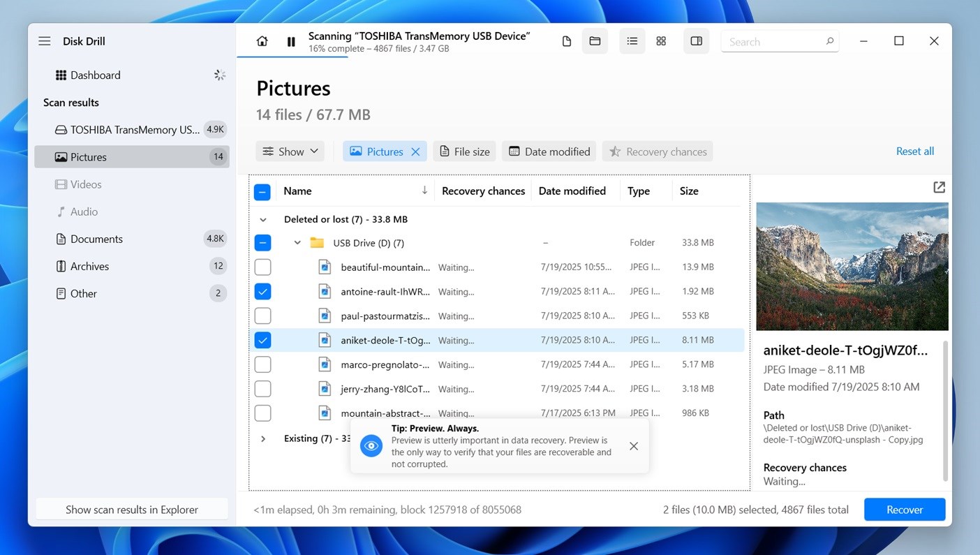Dismiss the Preview tip popup
Image resolution: width=980 pixels, height=555 pixels.
click(634, 446)
